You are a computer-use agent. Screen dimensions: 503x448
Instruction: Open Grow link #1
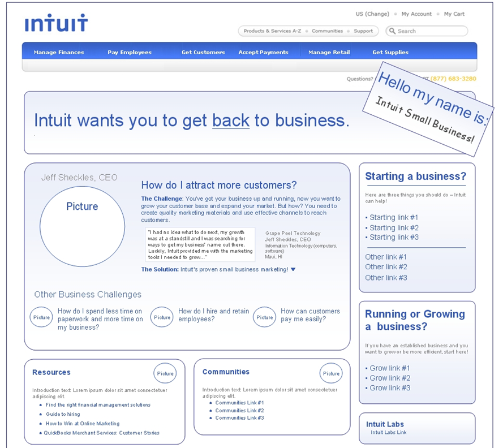390,368
